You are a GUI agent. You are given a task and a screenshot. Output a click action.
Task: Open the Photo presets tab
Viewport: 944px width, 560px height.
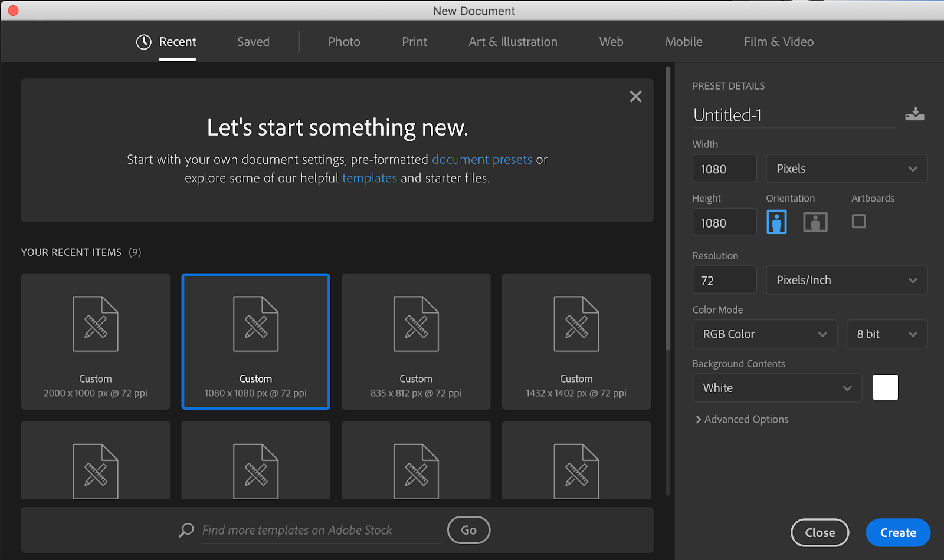coord(344,42)
